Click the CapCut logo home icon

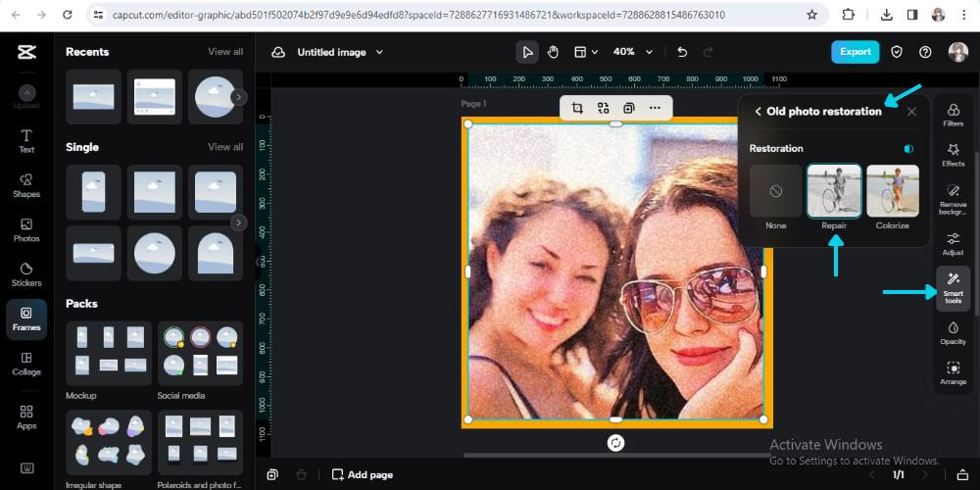[26, 53]
